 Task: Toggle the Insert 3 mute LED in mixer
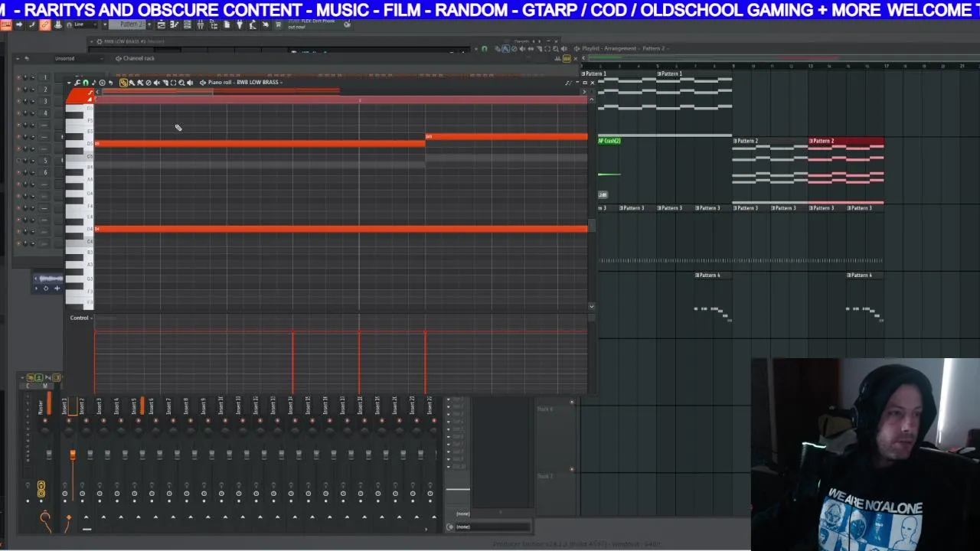click(103, 420)
